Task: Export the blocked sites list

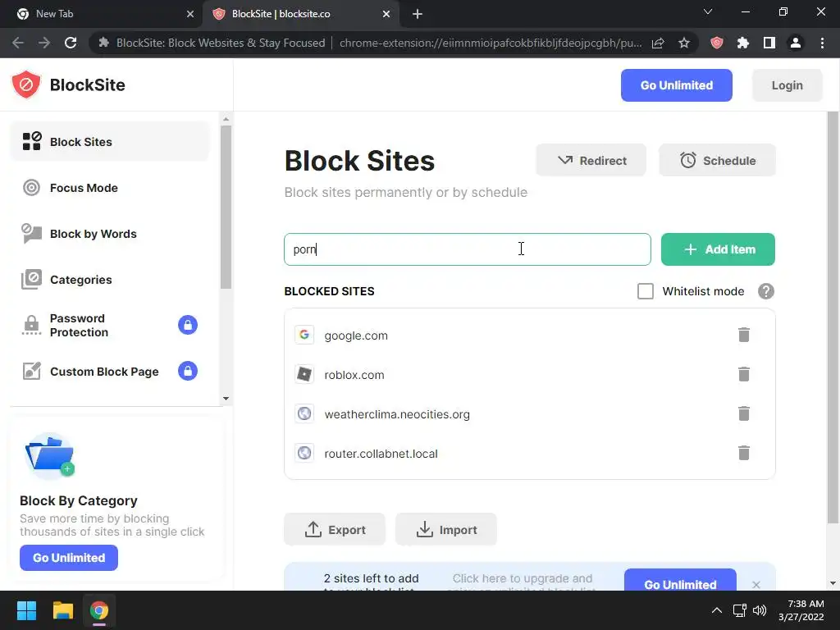Action: pyautogui.click(x=335, y=529)
